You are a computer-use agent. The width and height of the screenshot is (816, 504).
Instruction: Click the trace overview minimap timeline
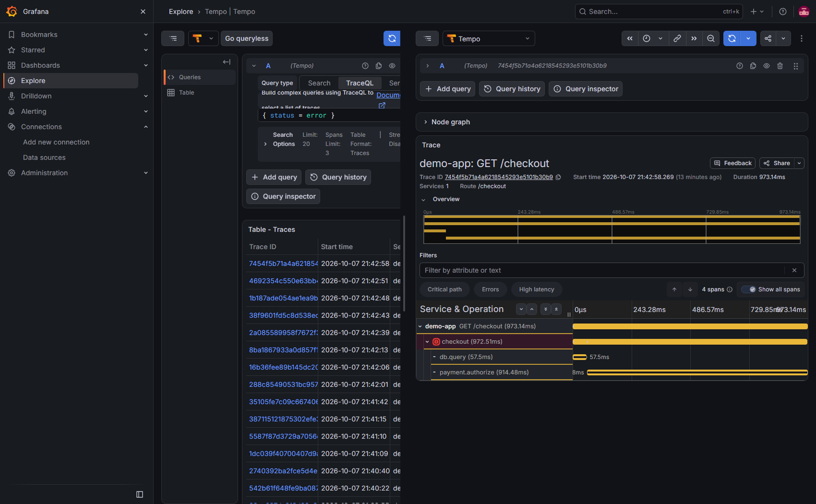(612, 229)
